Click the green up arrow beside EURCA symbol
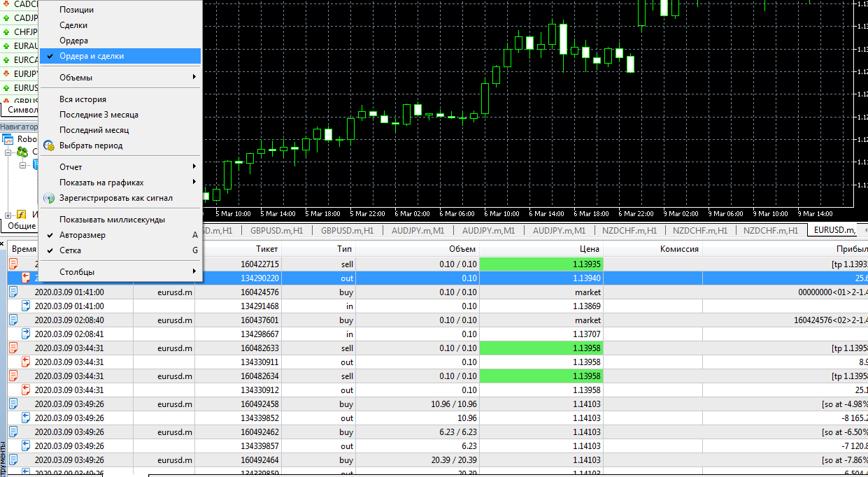 (6, 60)
